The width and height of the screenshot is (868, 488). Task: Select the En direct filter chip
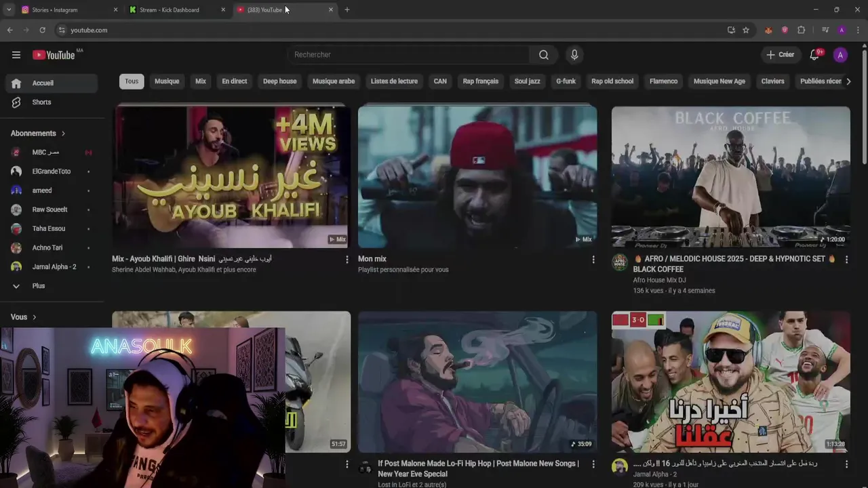(235, 81)
